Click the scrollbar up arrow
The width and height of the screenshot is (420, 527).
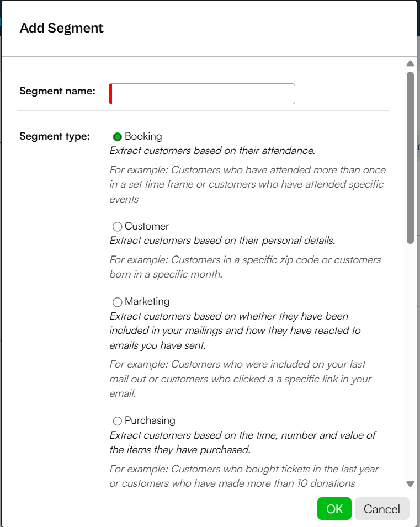[410, 63]
